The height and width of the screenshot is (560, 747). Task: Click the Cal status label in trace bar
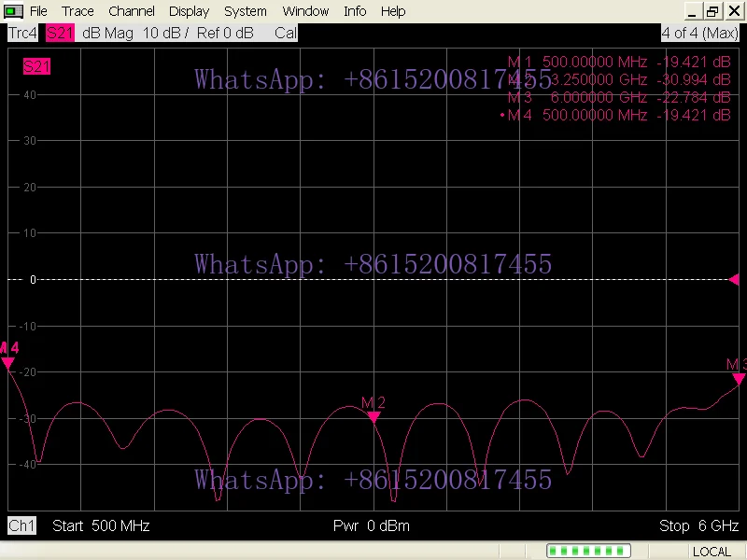click(x=286, y=34)
